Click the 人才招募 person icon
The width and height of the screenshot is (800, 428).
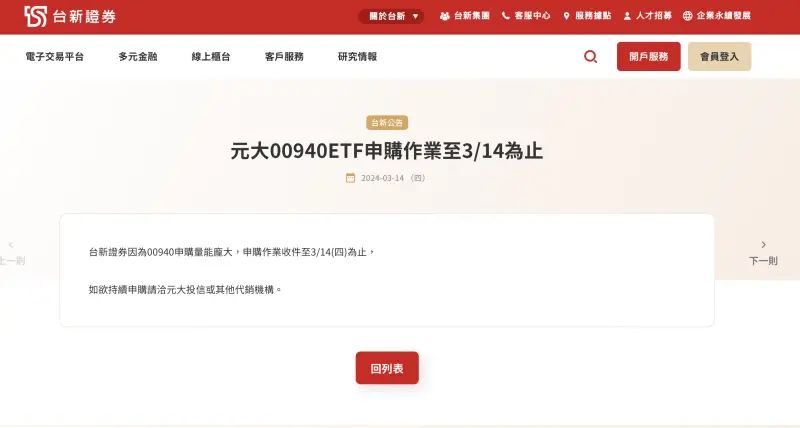627,16
